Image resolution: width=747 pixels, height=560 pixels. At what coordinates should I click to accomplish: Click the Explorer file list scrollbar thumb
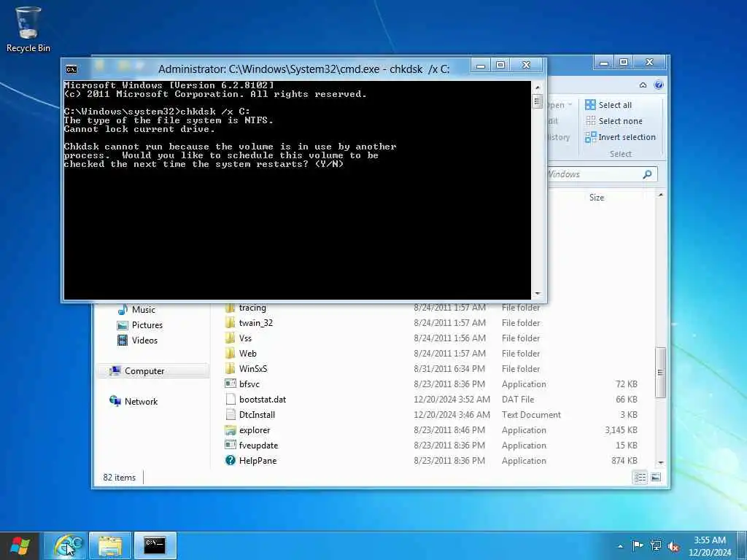tap(660, 372)
